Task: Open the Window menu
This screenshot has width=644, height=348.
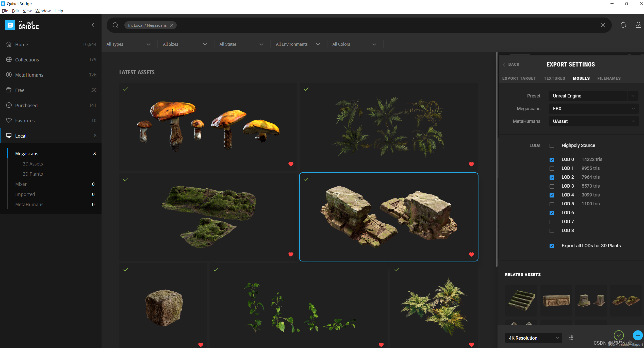Action: point(43,11)
